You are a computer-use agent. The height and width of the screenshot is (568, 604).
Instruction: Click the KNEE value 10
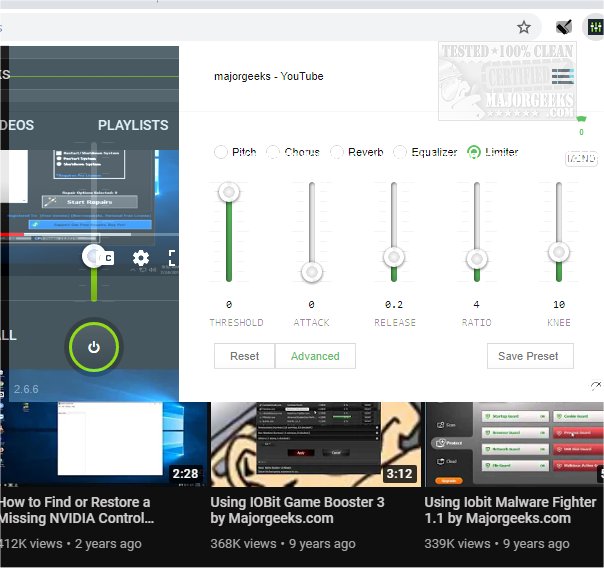[x=559, y=305]
